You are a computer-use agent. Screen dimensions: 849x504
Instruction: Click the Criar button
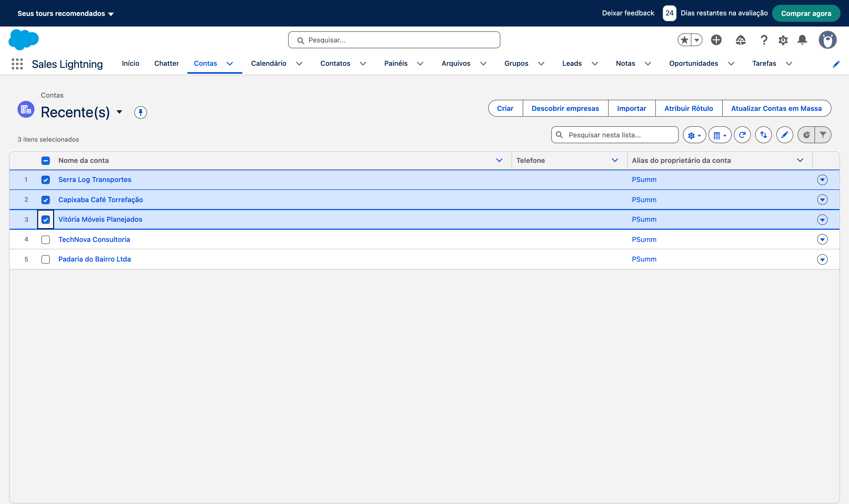(x=505, y=108)
